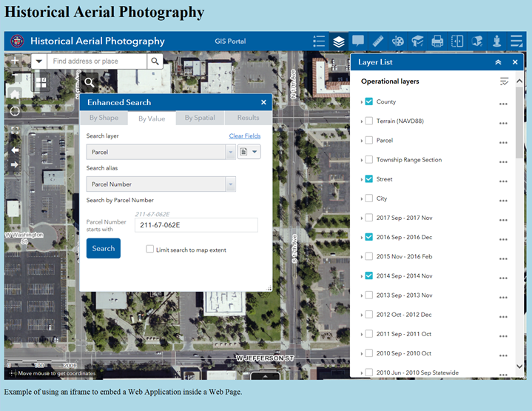532x411 pixels.
Task: Click the My Location target icon
Action: click(x=15, y=111)
